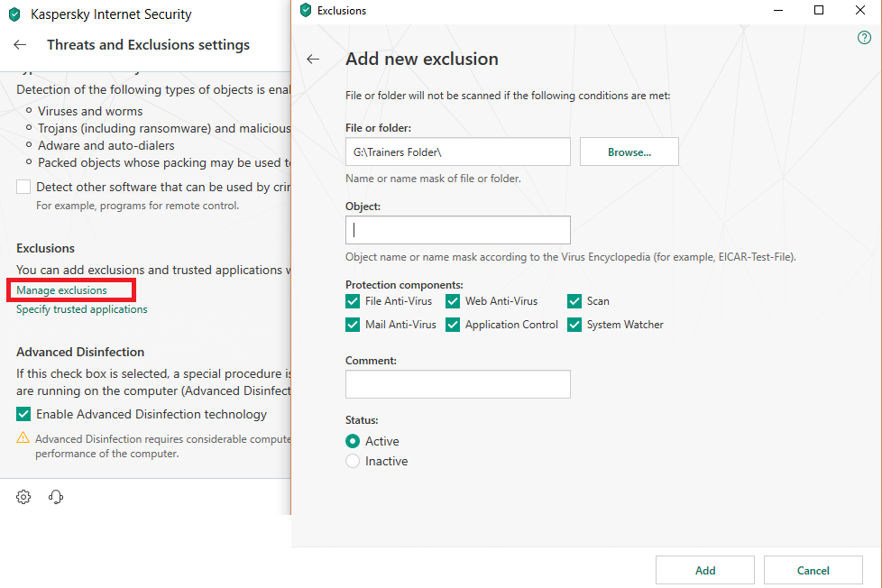The height and width of the screenshot is (588, 882).
Task: Go back from Threats and Exclusions settings
Action: click(20, 45)
